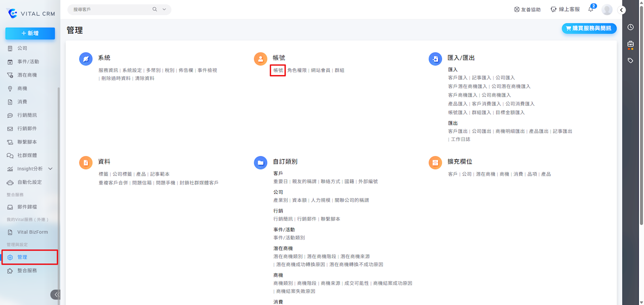Expand the Insight分析 sidebar menu
Image resolution: width=644 pixels, height=305 pixels.
point(50,169)
